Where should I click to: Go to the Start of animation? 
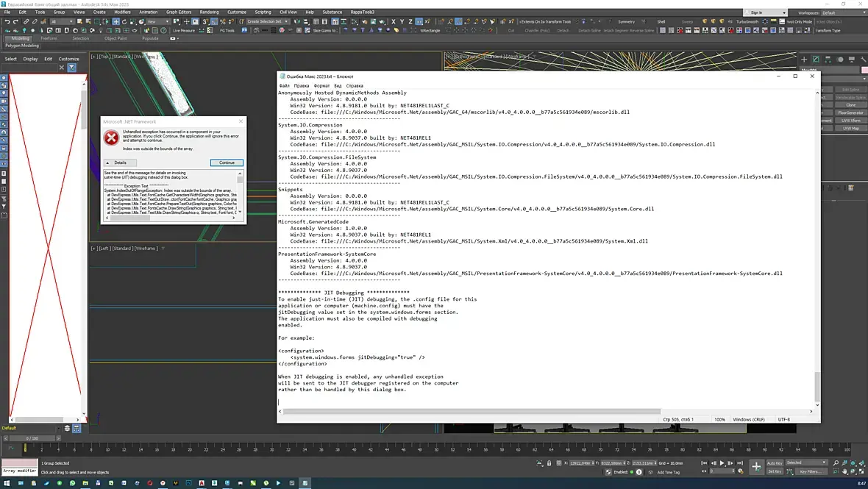(x=704, y=463)
